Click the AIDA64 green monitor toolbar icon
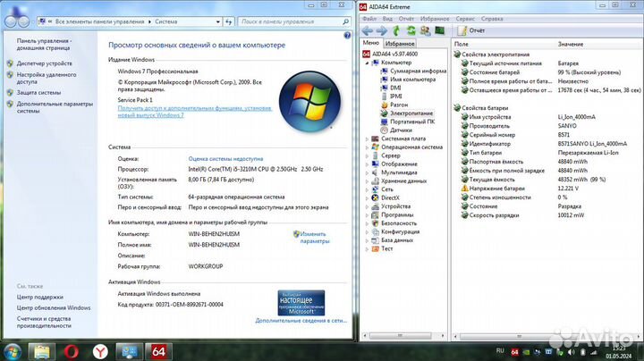 pyautogui.click(x=439, y=30)
